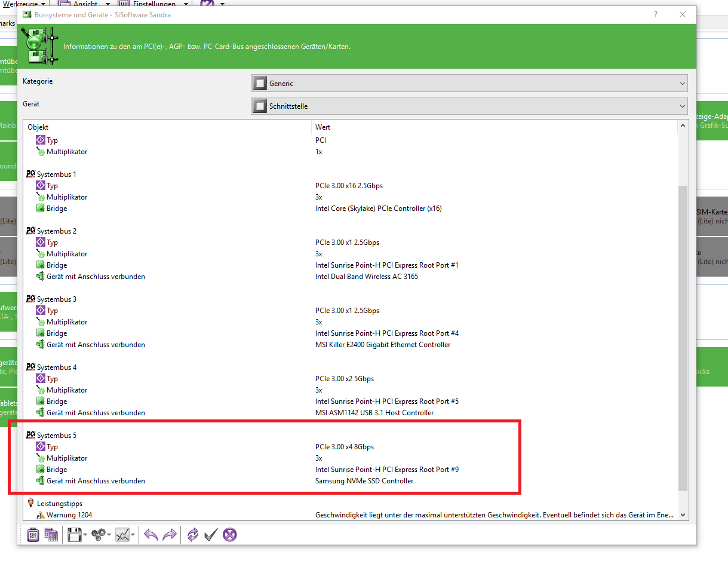Viewport: 728px width, 567px height.
Task: Open the chart icon's dropdown arrow
Action: [x=133, y=535]
